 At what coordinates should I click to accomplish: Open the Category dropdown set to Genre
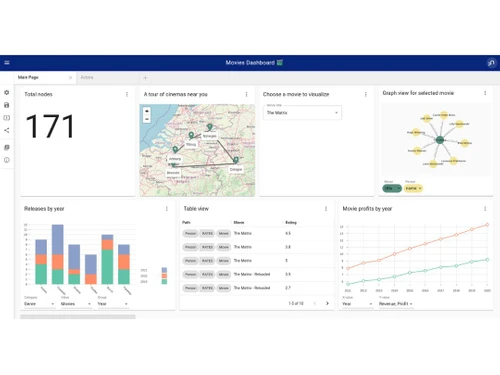coord(39,304)
